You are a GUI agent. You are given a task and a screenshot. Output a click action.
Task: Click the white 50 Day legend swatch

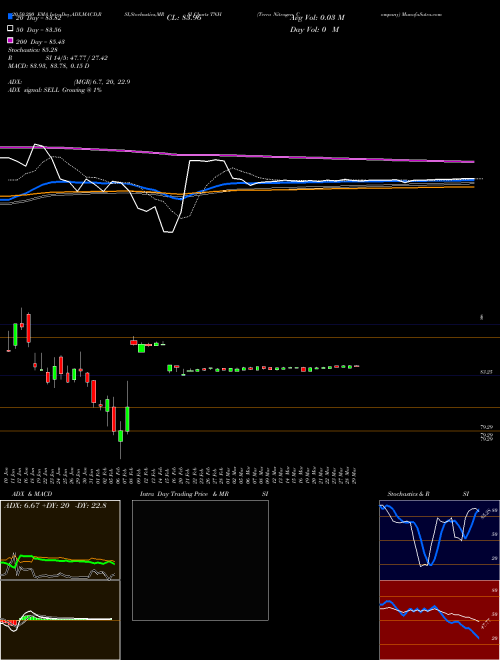(x=10, y=29)
